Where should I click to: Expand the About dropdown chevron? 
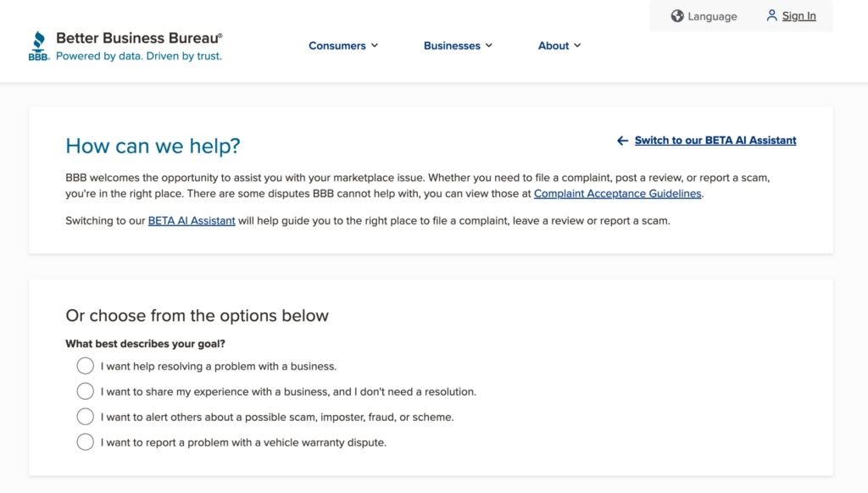click(577, 46)
